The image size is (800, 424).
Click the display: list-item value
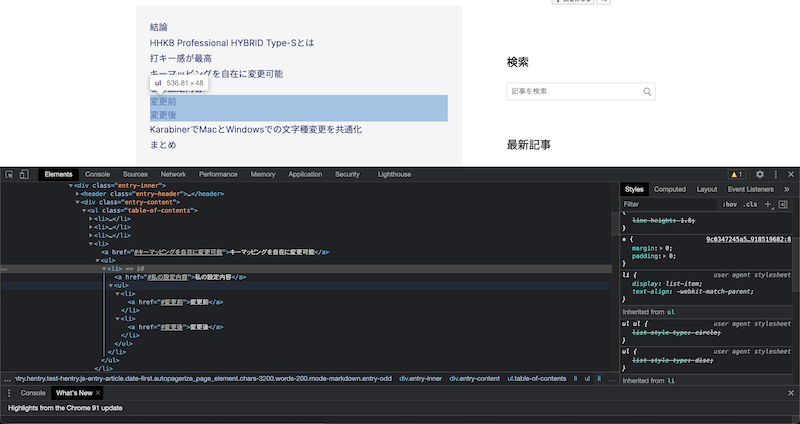pyautogui.click(x=683, y=284)
